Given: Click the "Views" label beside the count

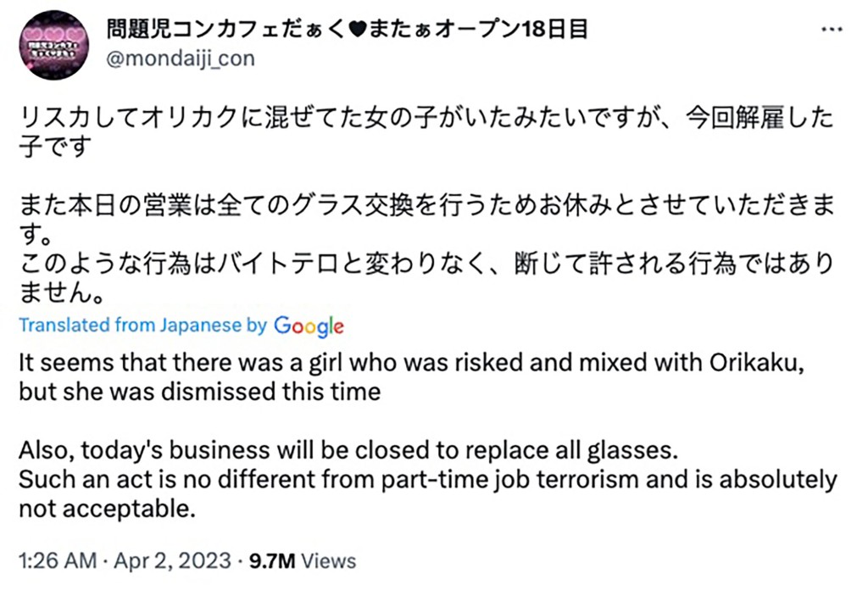Looking at the screenshot, I should point(329,560).
